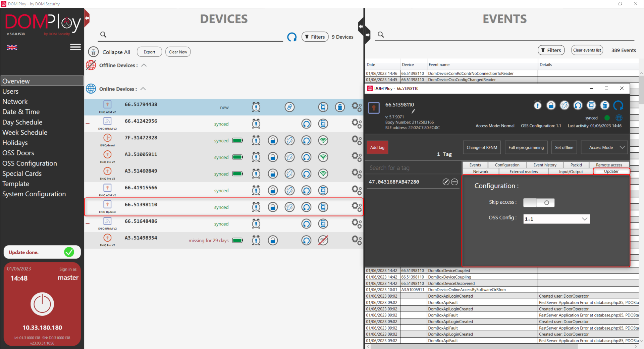Open the hamburger menu in sidebar
Screen dimensions: 644x349
pos(75,47)
